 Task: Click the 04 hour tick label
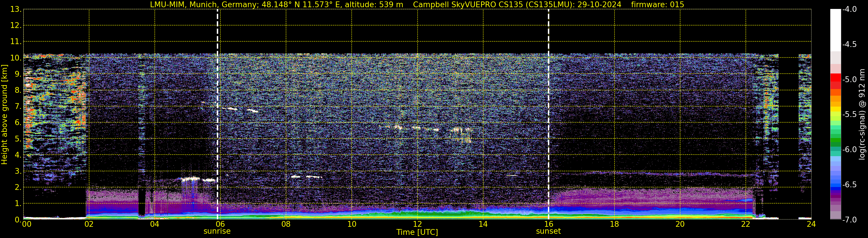pos(155,224)
